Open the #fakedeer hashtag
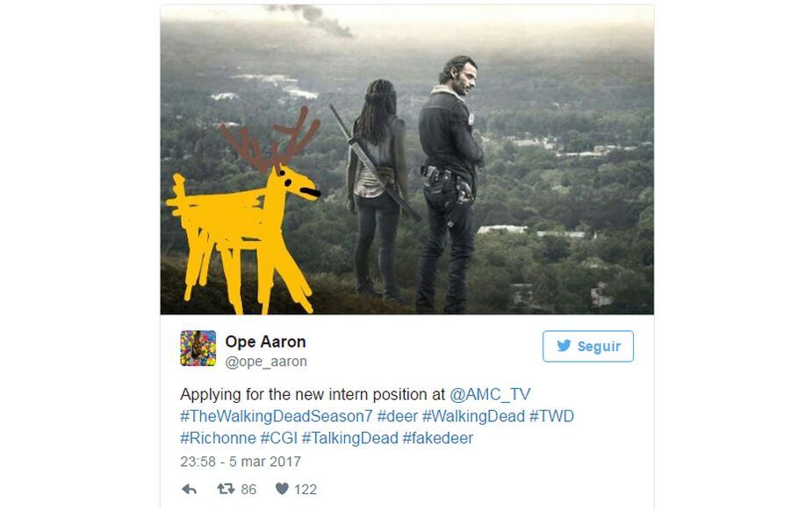This screenshot has height=509, width=812. click(x=437, y=438)
